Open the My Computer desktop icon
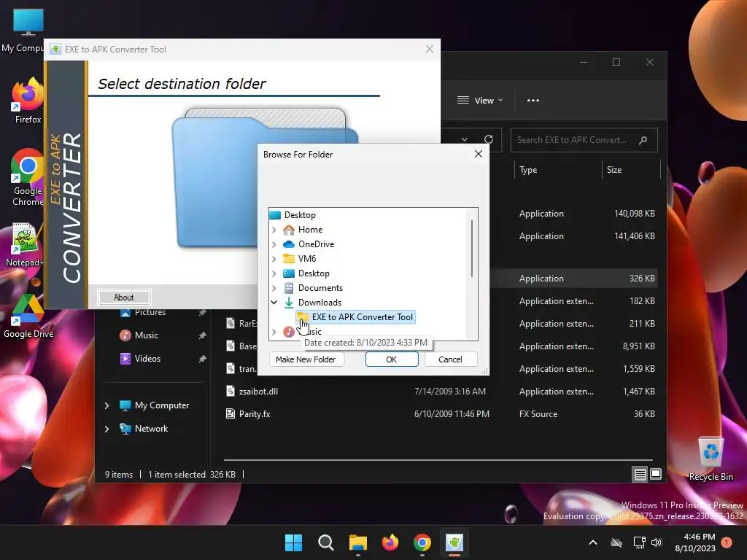 pyautogui.click(x=27, y=29)
